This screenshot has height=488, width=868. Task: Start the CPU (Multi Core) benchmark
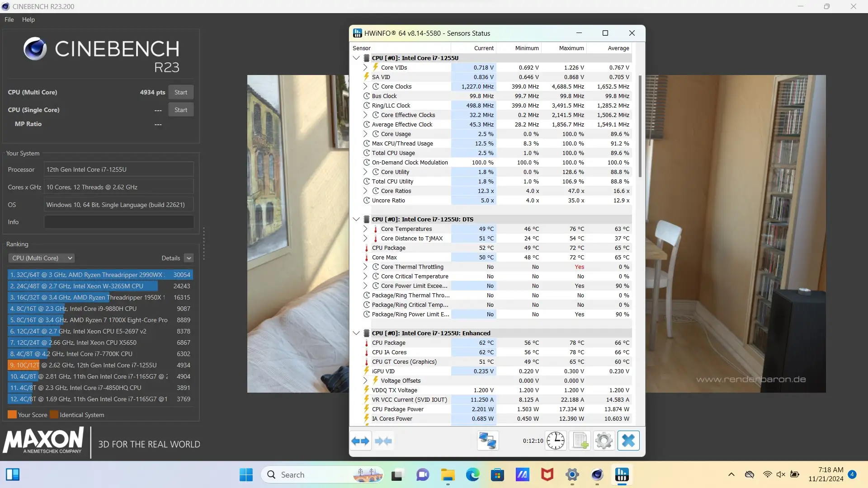click(x=181, y=92)
